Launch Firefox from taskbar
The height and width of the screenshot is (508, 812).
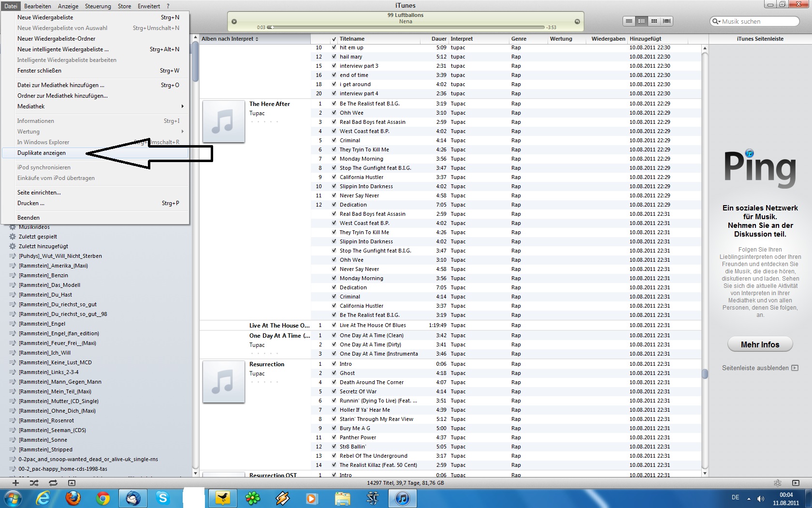tap(73, 498)
